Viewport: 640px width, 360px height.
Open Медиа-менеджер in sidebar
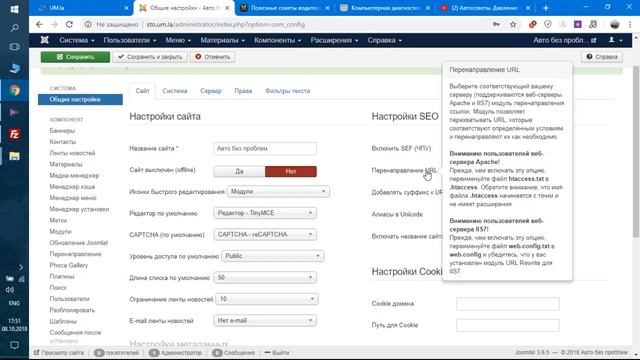click(x=74, y=176)
